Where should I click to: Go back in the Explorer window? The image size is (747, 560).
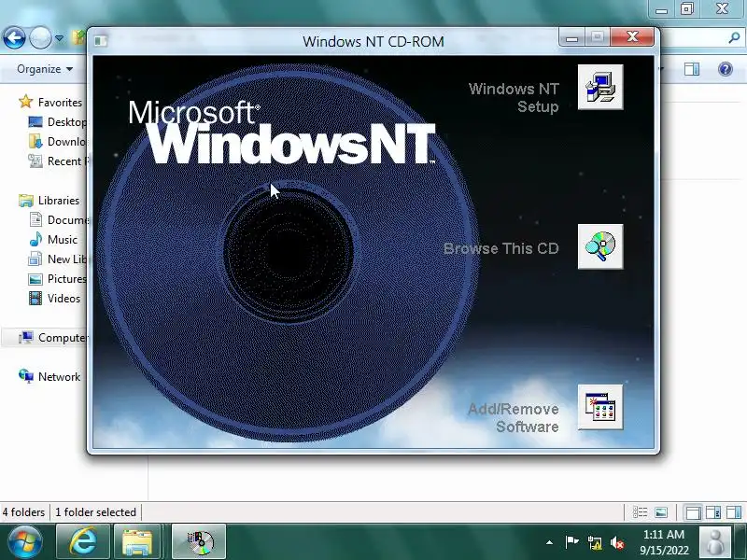pyautogui.click(x=14, y=37)
